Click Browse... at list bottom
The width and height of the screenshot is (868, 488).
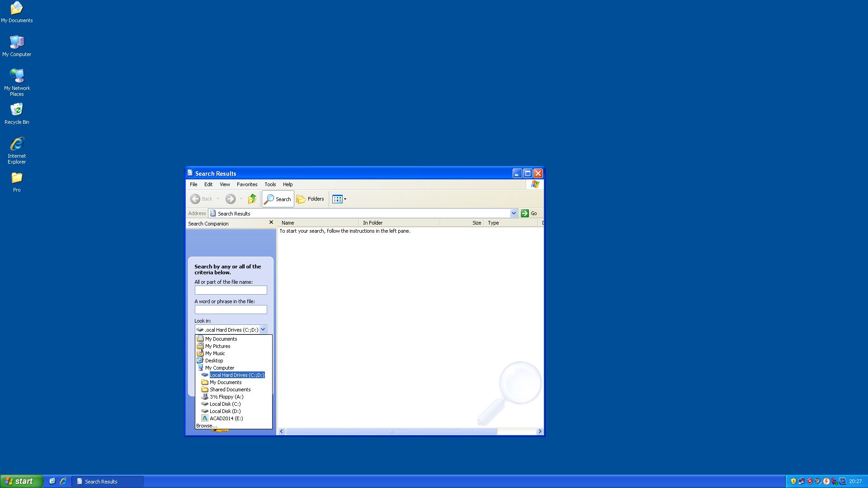coord(207,426)
